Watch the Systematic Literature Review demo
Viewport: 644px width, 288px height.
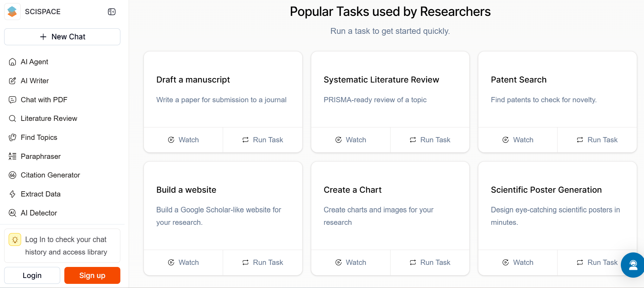tap(351, 140)
